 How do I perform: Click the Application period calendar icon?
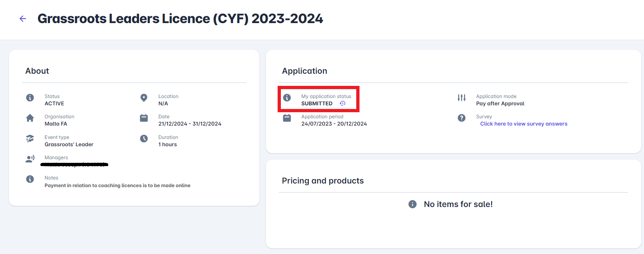(x=287, y=118)
